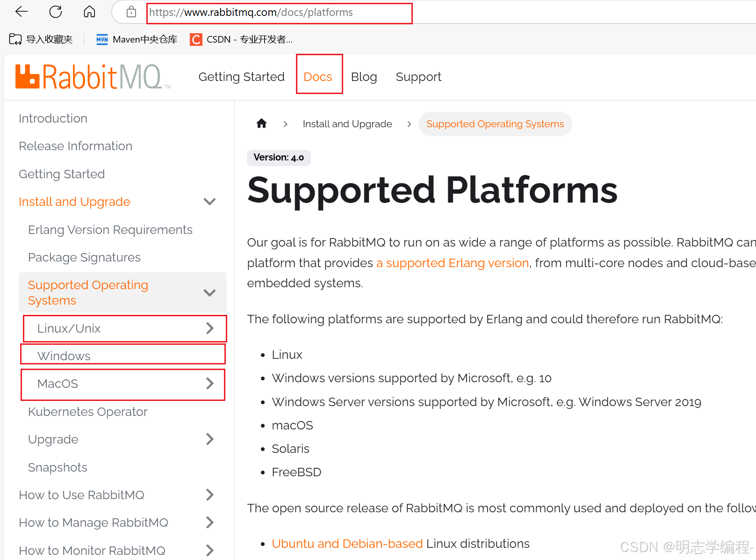
Task: Open the Getting Started top menu
Action: (241, 77)
